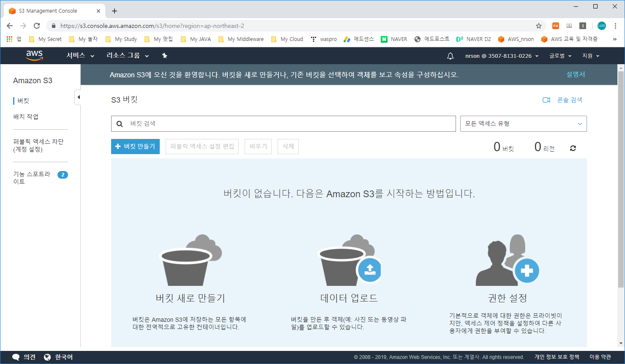Open the pin shortcuts icon in AWS header
This screenshot has width=625, height=364.
coord(165,56)
